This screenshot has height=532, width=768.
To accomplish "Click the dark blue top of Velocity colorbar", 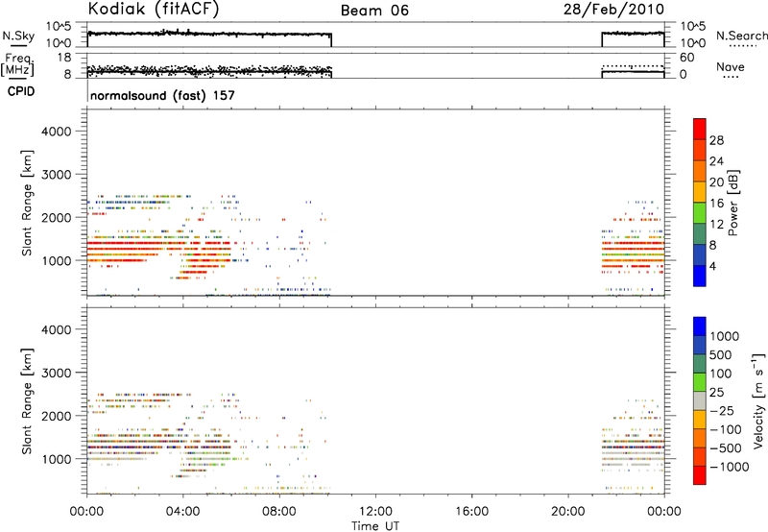I will click(x=700, y=326).
